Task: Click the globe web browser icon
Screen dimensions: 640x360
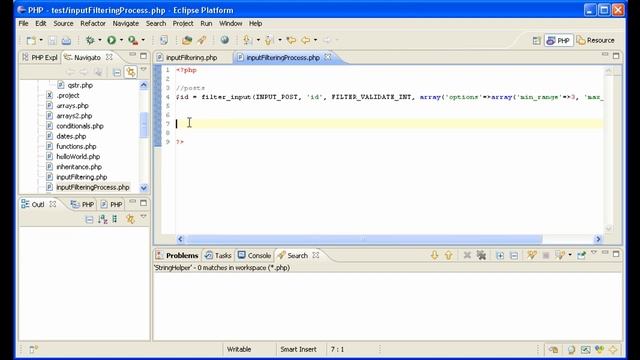Action: (224, 40)
